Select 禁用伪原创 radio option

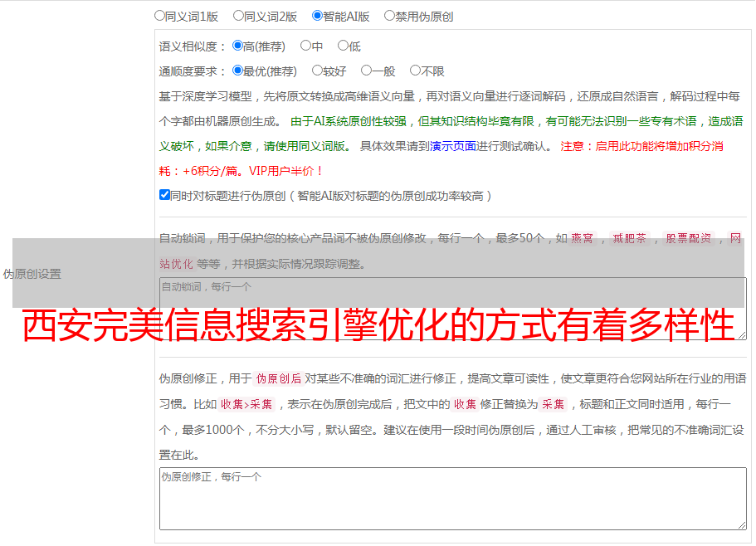[389, 16]
